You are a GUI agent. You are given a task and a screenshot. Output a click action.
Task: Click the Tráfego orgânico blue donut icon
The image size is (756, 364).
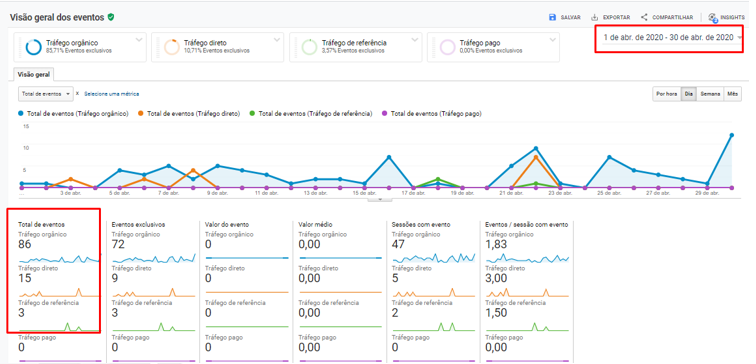pyautogui.click(x=34, y=47)
